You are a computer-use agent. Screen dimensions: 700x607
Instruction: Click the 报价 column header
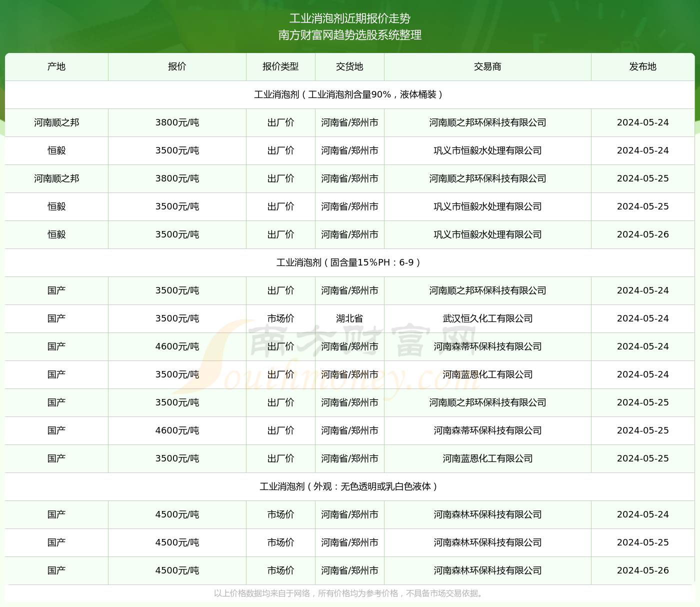[x=177, y=66]
